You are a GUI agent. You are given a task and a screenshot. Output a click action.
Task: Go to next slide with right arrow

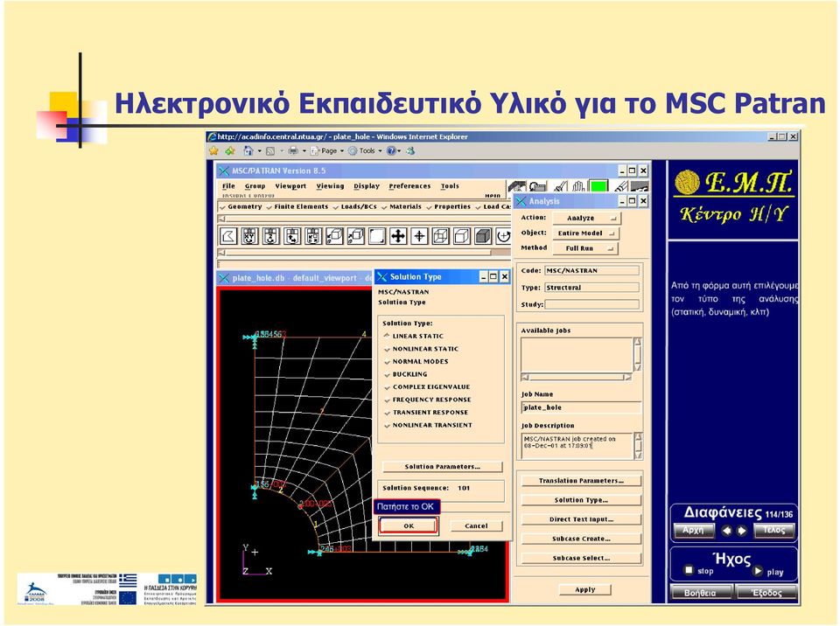tap(742, 531)
